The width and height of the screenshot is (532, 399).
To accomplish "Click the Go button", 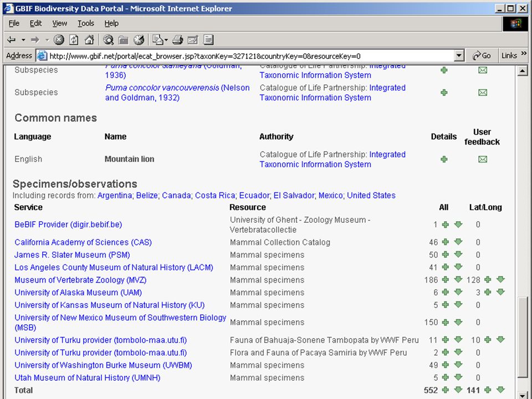I will coord(482,55).
